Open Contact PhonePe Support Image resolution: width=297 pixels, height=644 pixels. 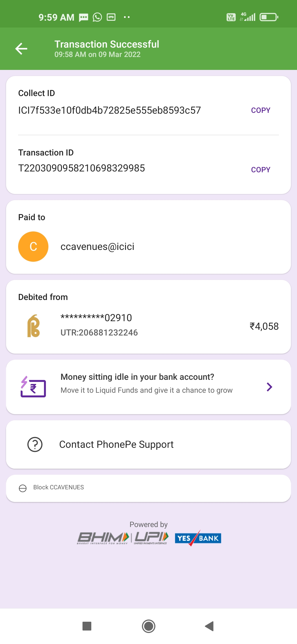point(116,444)
